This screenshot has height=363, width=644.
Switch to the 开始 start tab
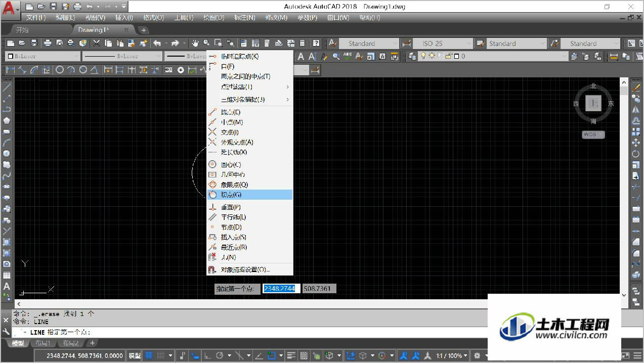(22, 30)
